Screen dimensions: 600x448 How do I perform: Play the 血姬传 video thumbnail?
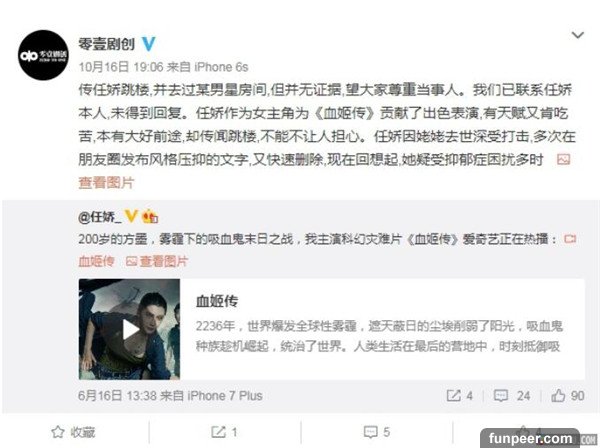tap(129, 329)
